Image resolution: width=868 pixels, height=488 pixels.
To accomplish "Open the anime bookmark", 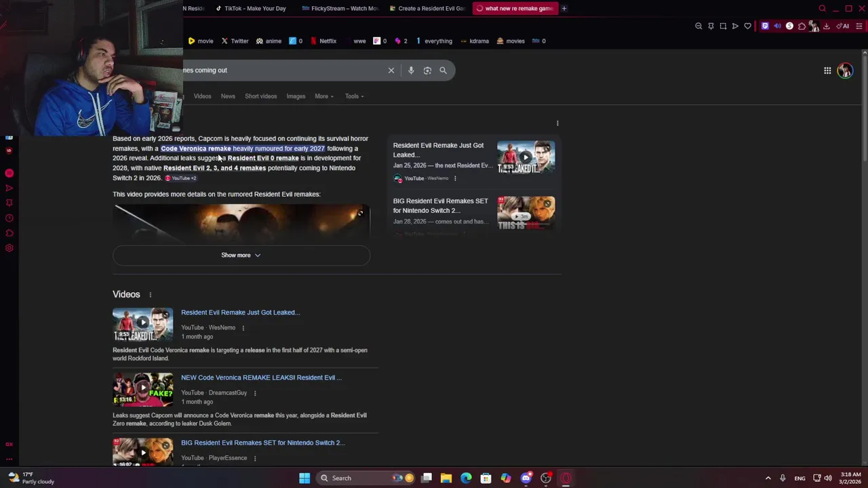I will (269, 41).
